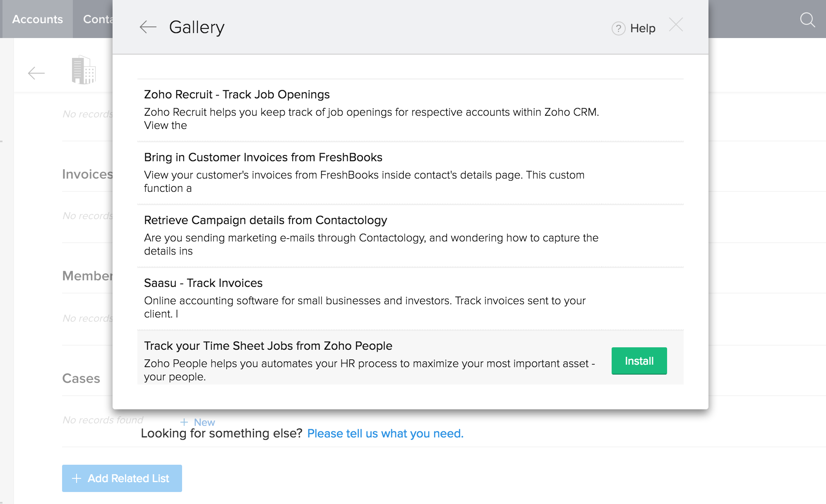Open the Help question mark icon
826x504 pixels.
point(618,29)
